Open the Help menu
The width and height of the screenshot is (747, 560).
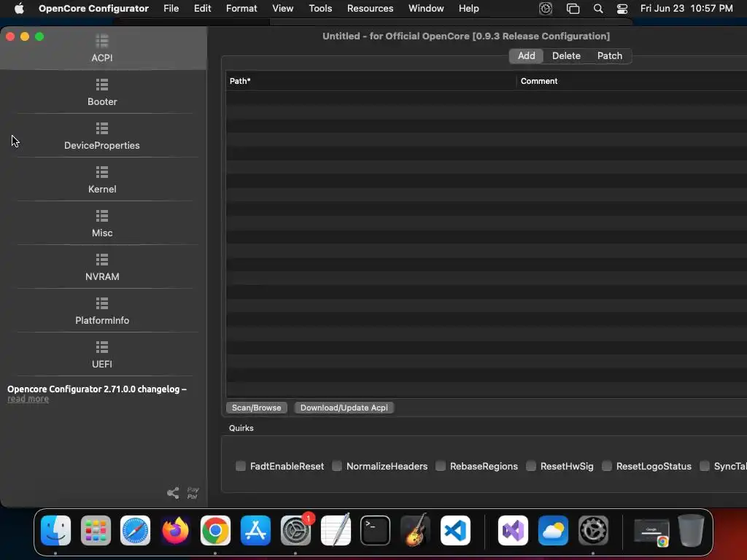(469, 9)
